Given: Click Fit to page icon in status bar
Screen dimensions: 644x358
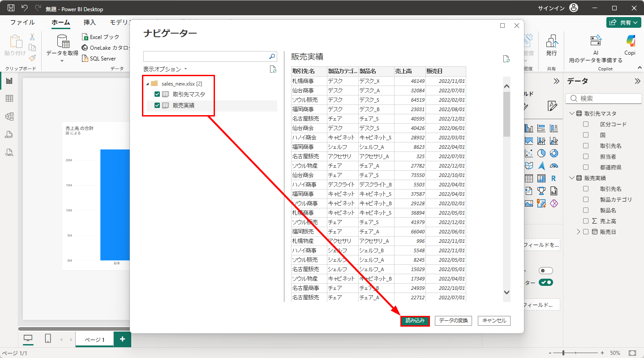Looking at the screenshot, I should pyautogui.click(x=632, y=353).
